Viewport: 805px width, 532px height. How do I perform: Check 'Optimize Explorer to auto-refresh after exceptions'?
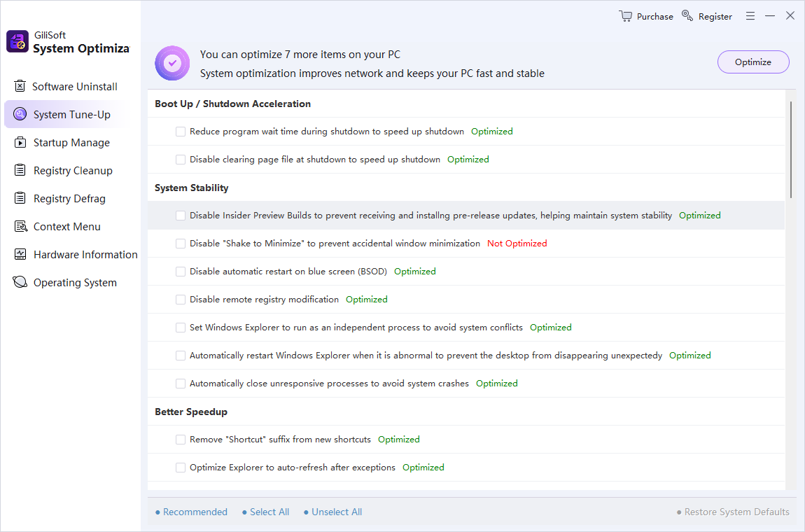[181, 468]
